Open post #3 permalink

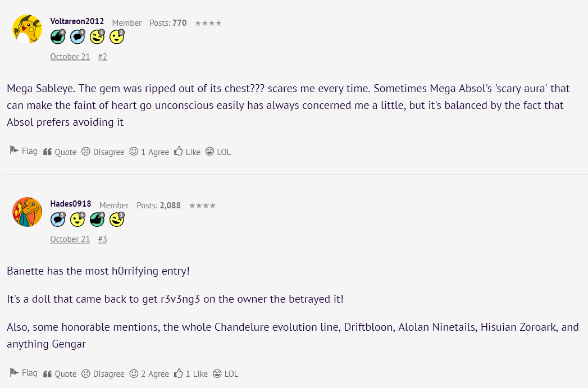(x=102, y=239)
